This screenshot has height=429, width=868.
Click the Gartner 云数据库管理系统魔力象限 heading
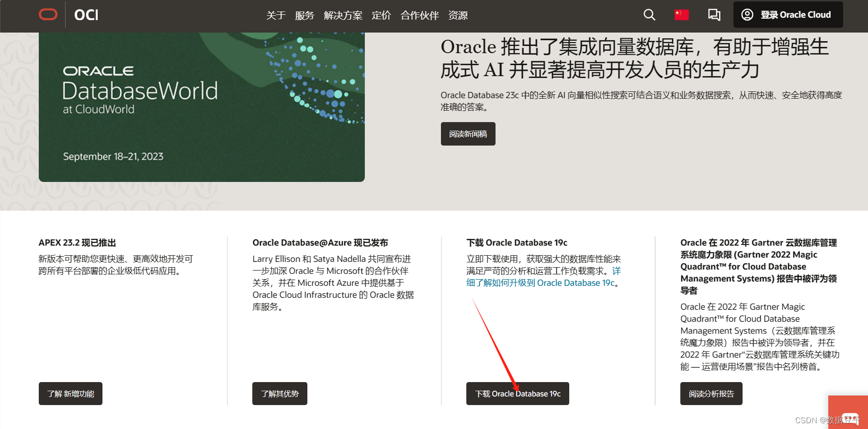pos(758,266)
